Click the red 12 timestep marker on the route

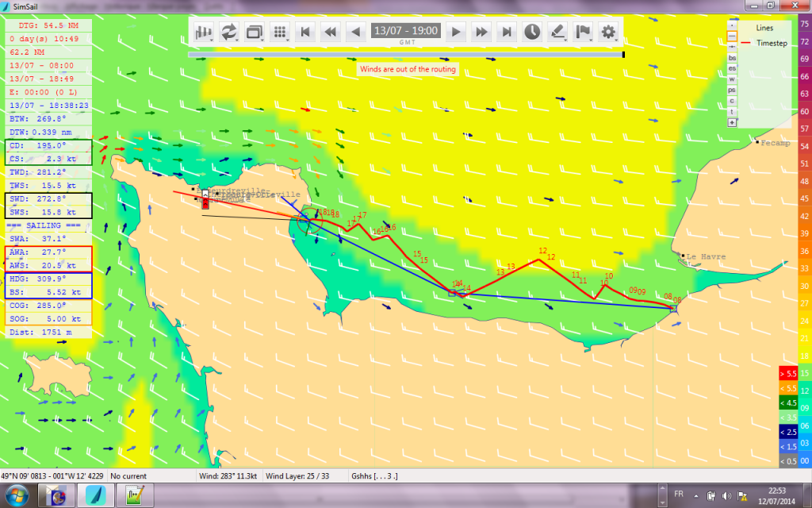[542, 252]
